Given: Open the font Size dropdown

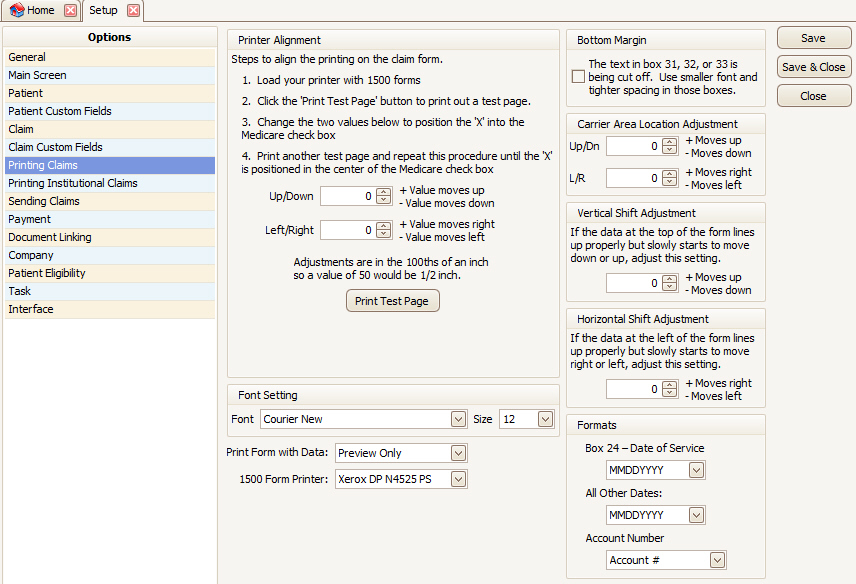Looking at the screenshot, I should 545,419.
